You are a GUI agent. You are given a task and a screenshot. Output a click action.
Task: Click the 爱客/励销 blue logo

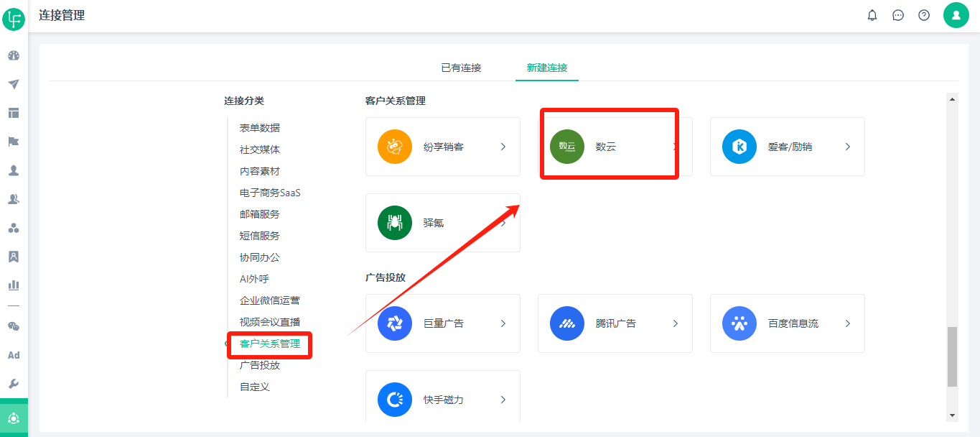pyautogui.click(x=739, y=147)
